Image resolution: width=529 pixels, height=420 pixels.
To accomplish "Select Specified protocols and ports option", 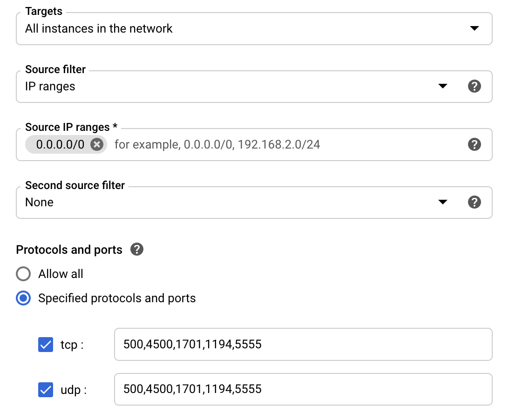I will [x=23, y=298].
